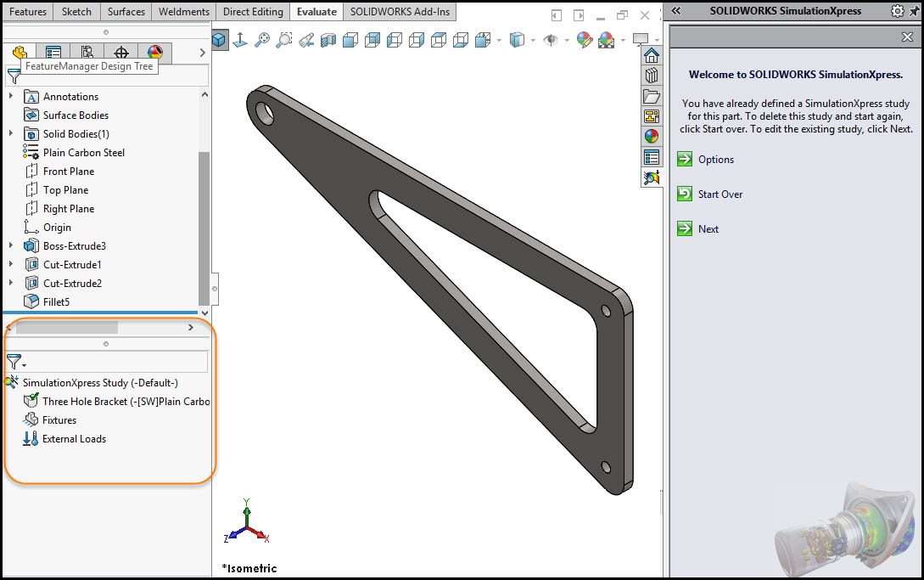Expand the Solid Bodies(1) node
Image resolution: width=924 pixels, height=580 pixels.
(x=11, y=133)
